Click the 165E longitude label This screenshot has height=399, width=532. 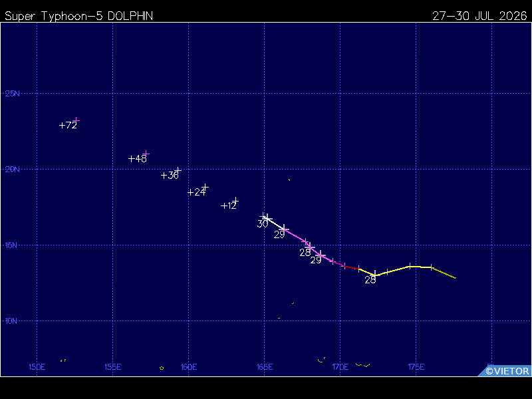pos(265,367)
